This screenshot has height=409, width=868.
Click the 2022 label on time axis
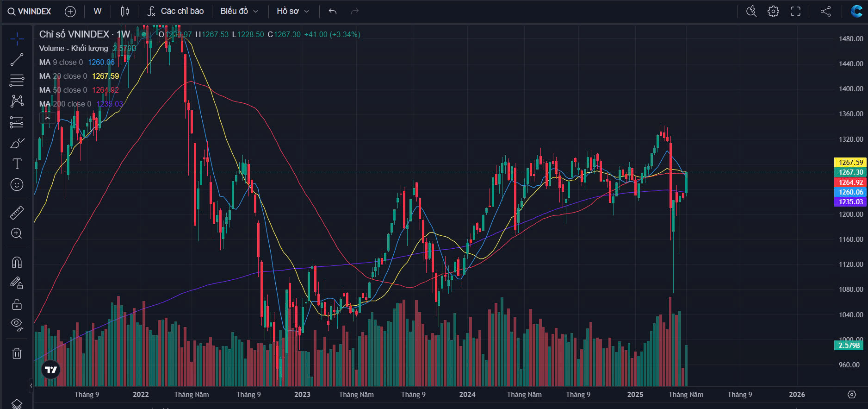click(x=141, y=395)
